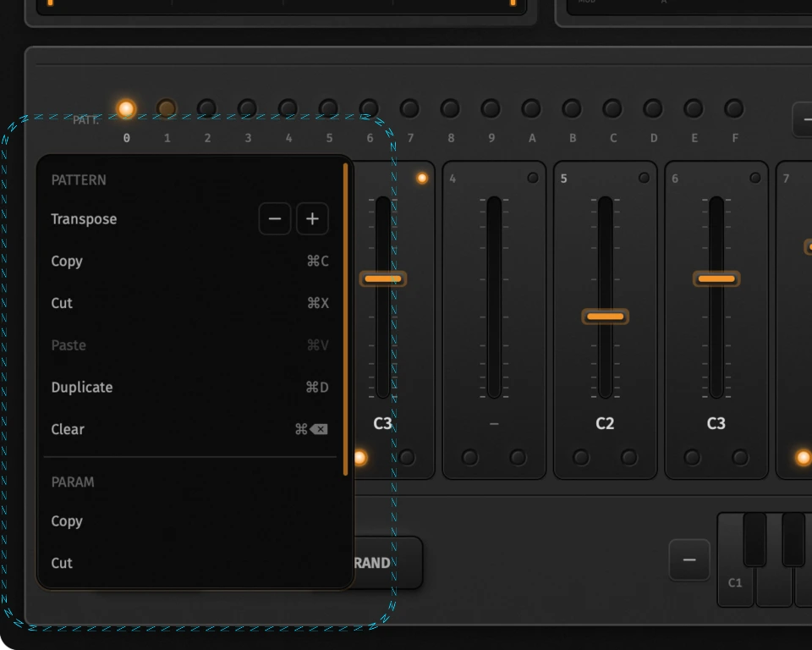Click Transpose plus button

312,218
